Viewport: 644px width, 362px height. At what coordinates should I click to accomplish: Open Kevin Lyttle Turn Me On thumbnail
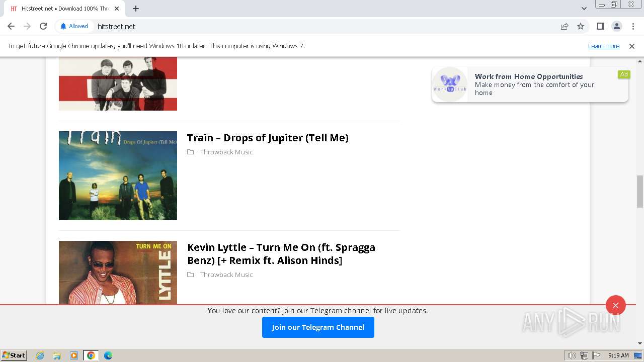point(118,273)
